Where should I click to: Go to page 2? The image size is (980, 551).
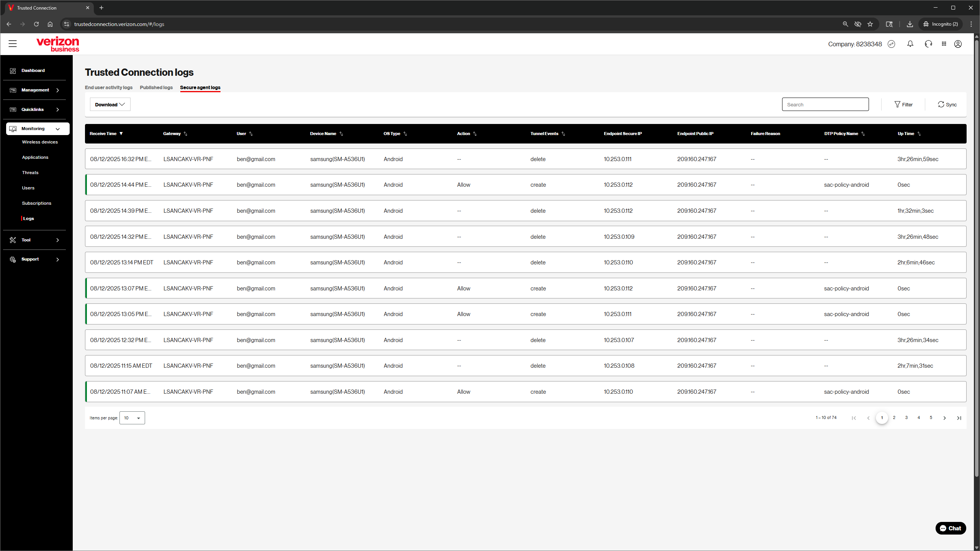tap(894, 418)
